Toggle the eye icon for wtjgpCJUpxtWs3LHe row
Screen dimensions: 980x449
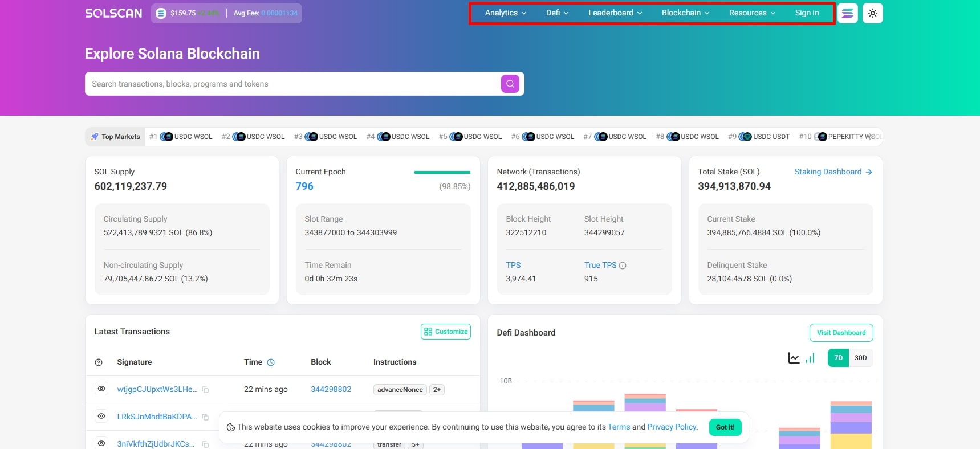[x=101, y=389]
